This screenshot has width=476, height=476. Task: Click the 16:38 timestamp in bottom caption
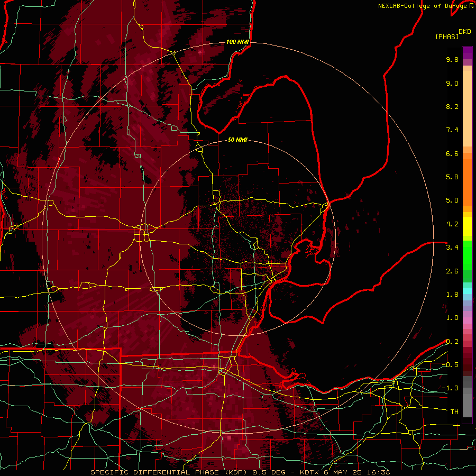[x=379, y=472]
